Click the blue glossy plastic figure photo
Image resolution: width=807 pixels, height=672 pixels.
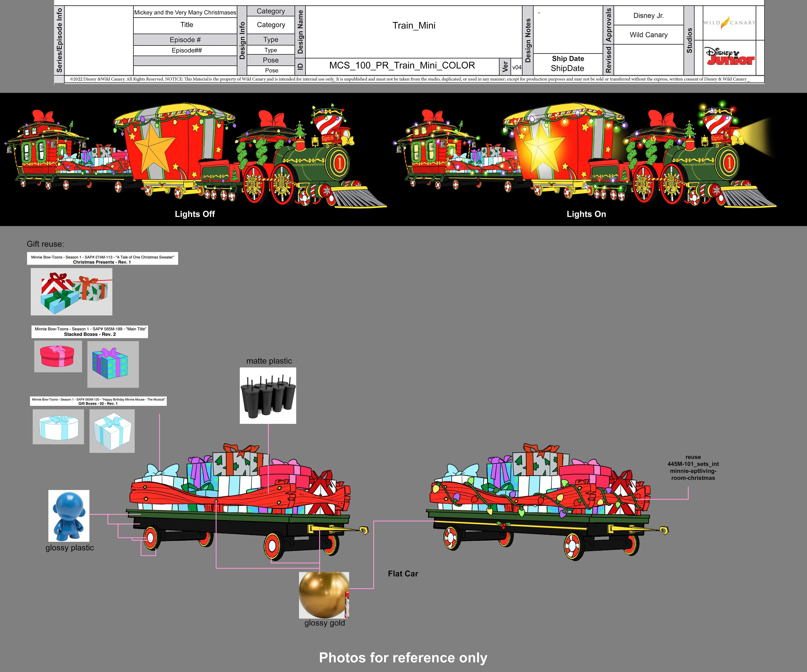click(69, 516)
